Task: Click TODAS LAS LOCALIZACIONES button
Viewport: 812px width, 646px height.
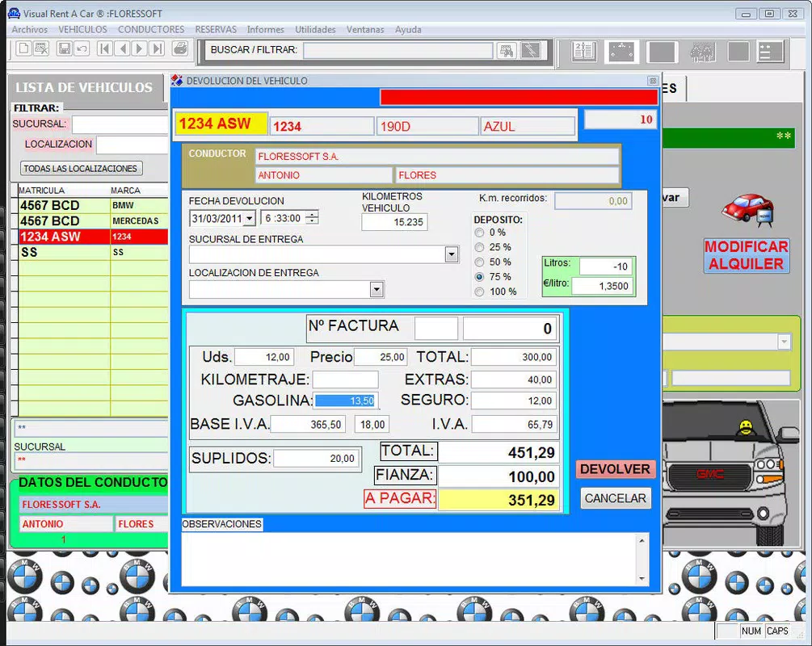Action: (81, 168)
